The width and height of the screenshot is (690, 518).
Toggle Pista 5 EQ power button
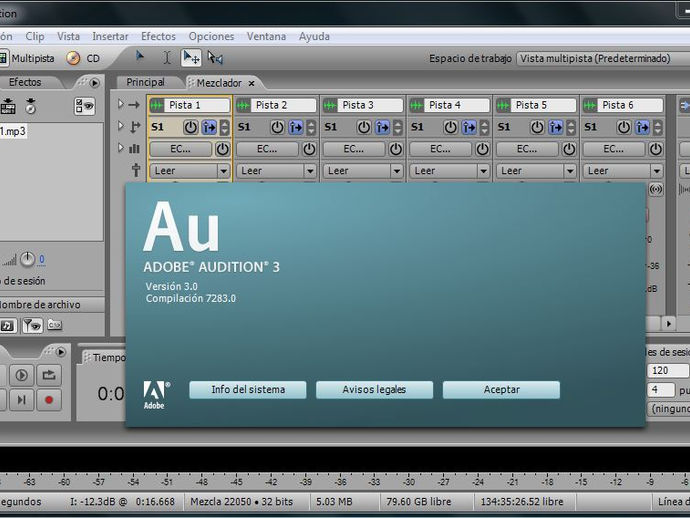[x=569, y=149]
